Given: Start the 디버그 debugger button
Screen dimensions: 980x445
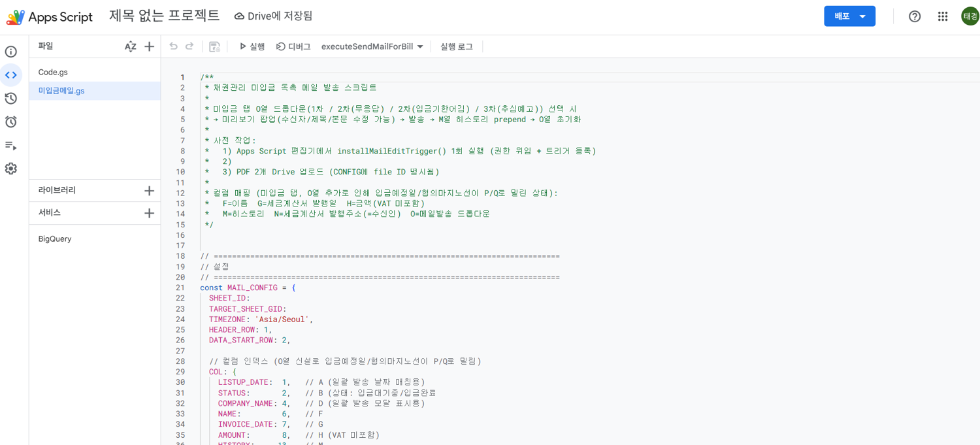Looking at the screenshot, I should coord(293,46).
